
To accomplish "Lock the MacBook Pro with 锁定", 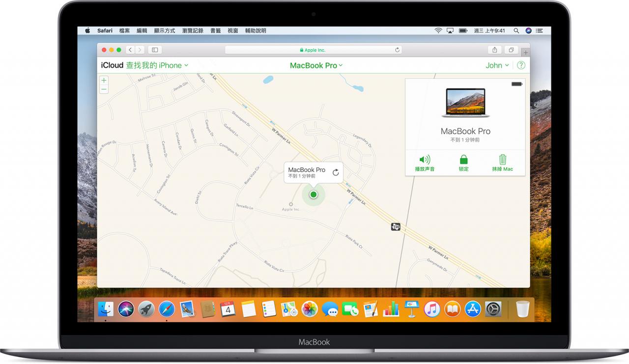I will pyautogui.click(x=463, y=163).
